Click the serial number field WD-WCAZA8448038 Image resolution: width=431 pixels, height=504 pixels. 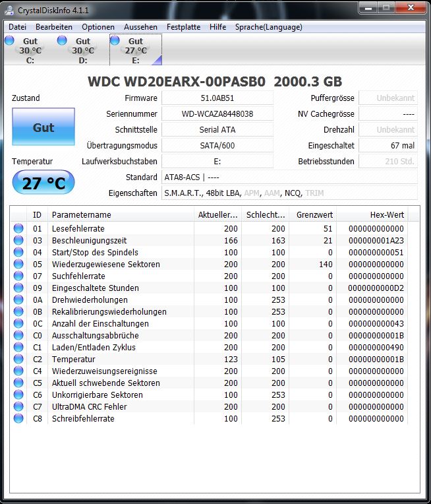[x=217, y=113]
